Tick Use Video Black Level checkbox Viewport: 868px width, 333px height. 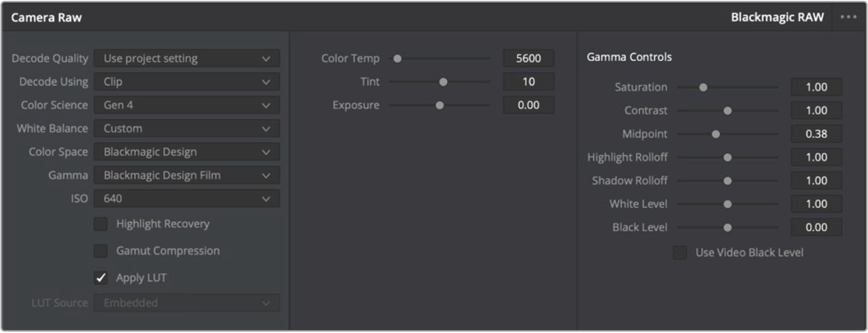[x=680, y=252]
